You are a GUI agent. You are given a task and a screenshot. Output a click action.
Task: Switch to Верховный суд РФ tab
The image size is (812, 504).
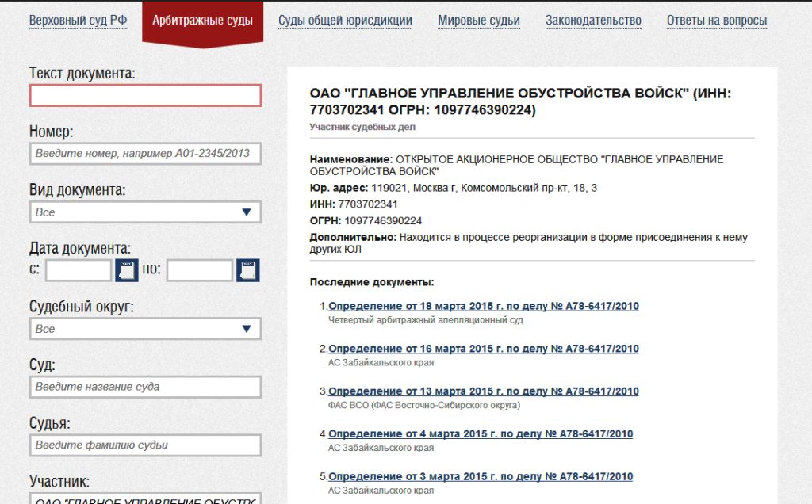pos(78,21)
